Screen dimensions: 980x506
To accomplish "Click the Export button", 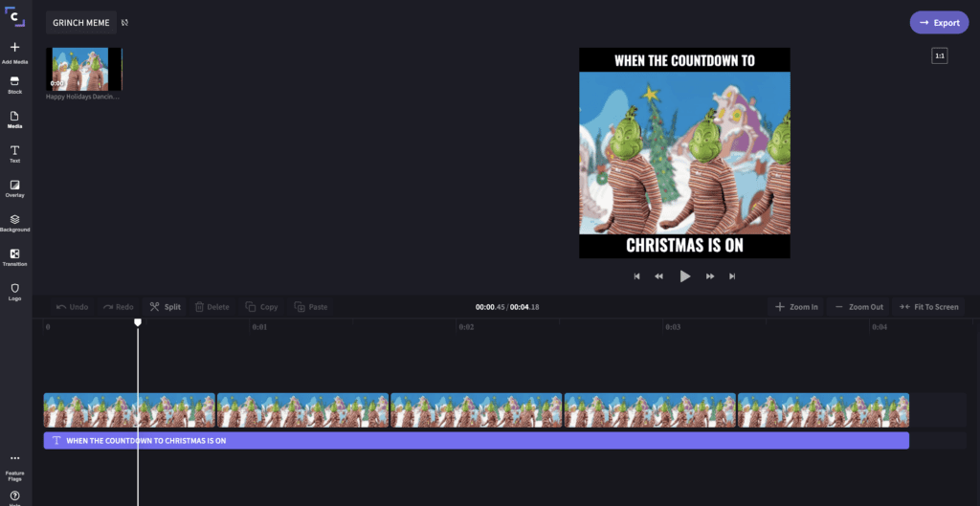I will (940, 23).
